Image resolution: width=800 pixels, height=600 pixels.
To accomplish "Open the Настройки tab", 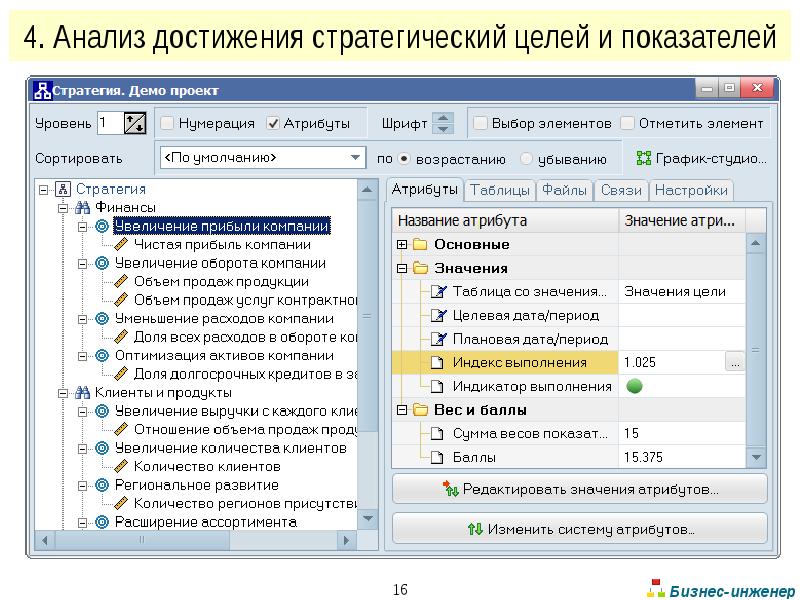I will click(x=690, y=190).
